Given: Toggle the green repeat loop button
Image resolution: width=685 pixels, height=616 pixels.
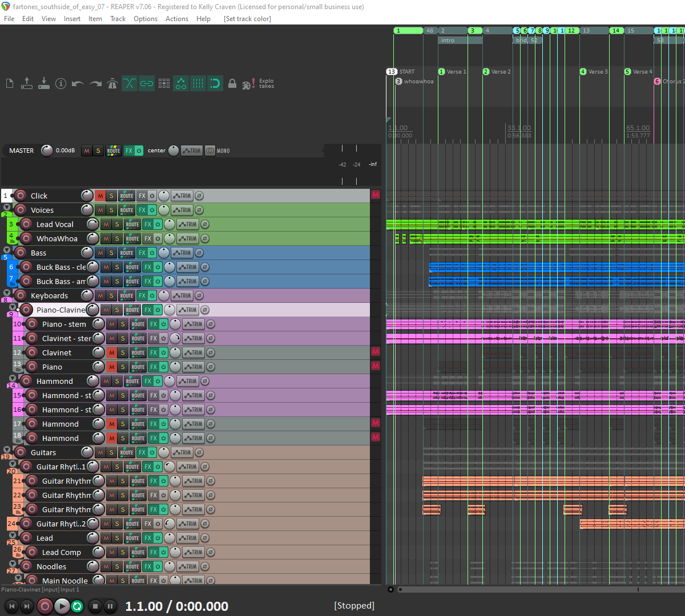Looking at the screenshot, I should 77,606.
